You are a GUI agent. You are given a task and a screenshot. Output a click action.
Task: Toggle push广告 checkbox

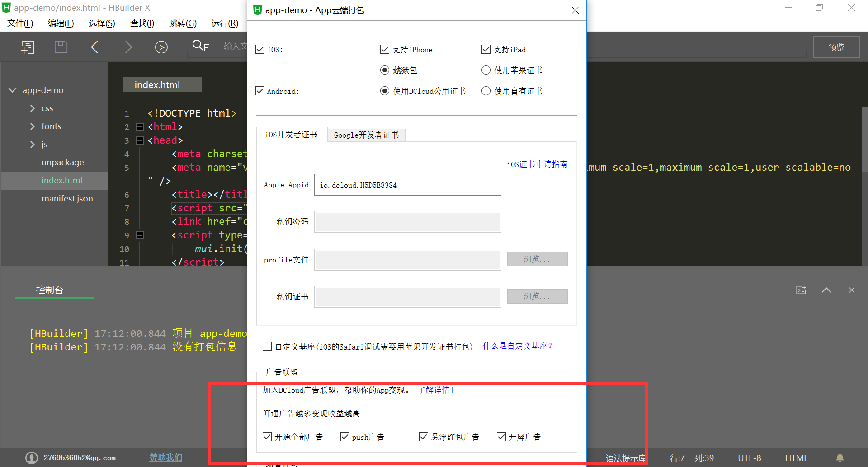point(345,437)
